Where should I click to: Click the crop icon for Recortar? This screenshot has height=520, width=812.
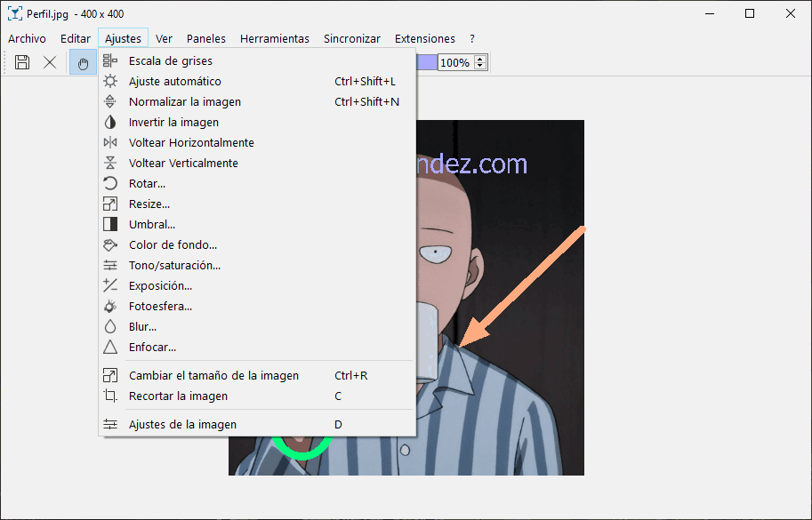pos(109,396)
